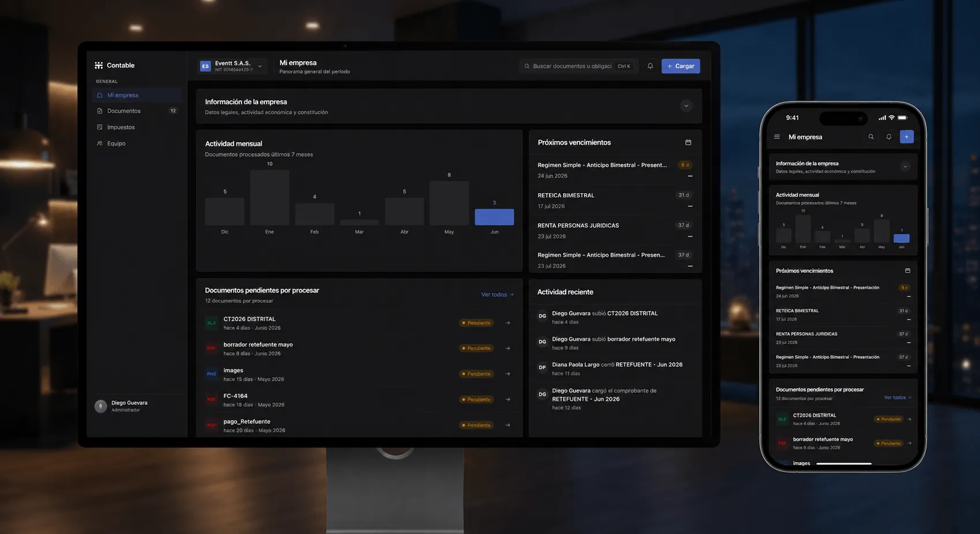Open the Impuestos sidebar item
This screenshot has height=534, width=980.
pyautogui.click(x=137, y=127)
